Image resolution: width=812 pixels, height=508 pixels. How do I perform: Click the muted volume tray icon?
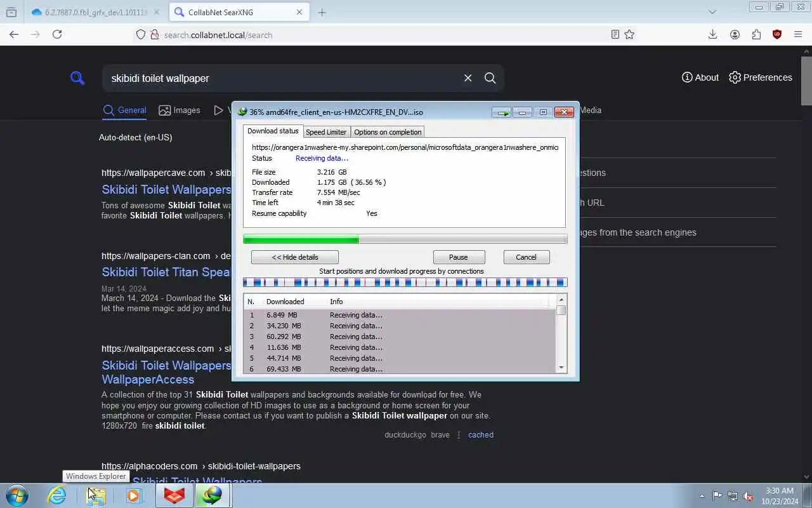click(x=749, y=496)
